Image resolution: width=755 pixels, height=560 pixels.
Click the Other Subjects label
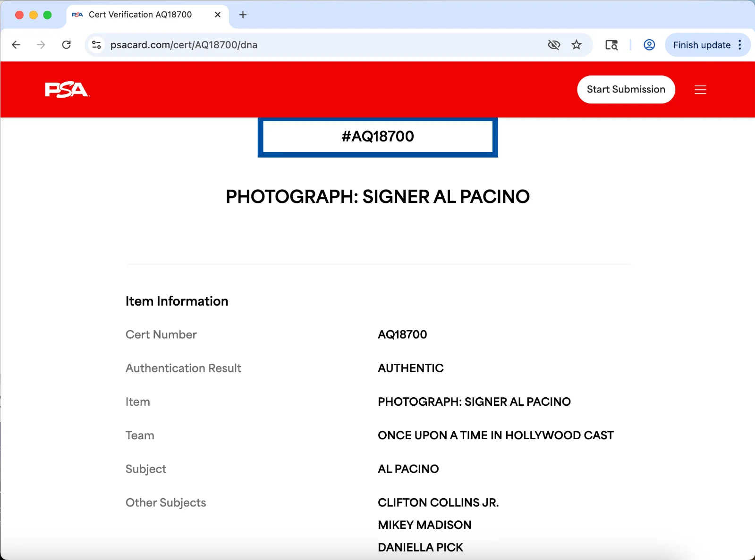tap(166, 503)
